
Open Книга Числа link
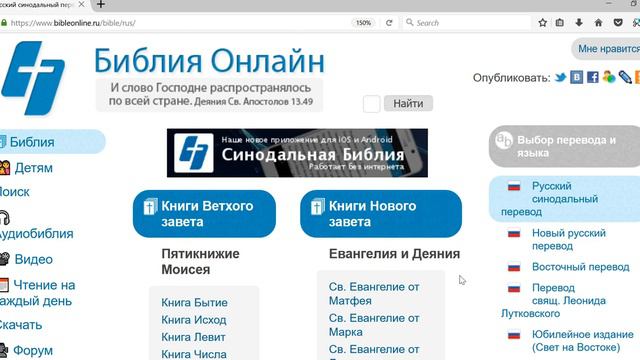coord(194,354)
